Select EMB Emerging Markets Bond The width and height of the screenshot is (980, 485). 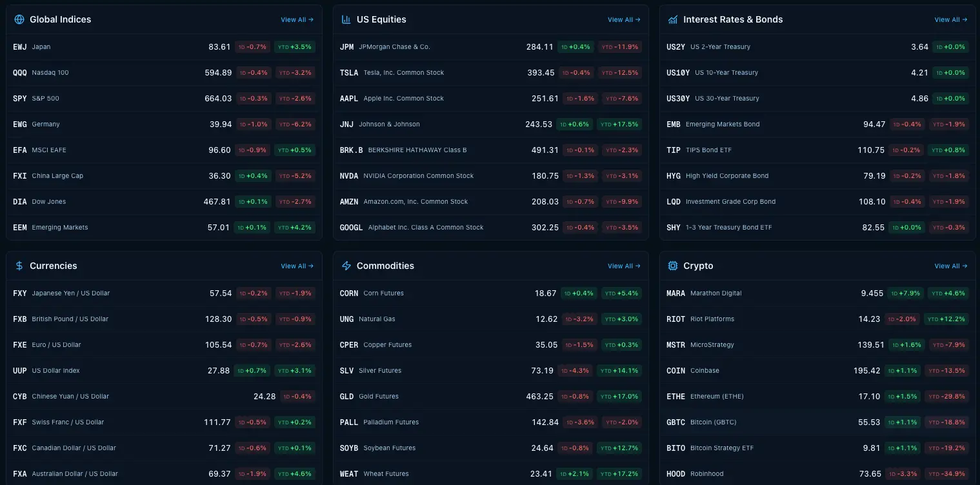pyautogui.click(x=817, y=124)
